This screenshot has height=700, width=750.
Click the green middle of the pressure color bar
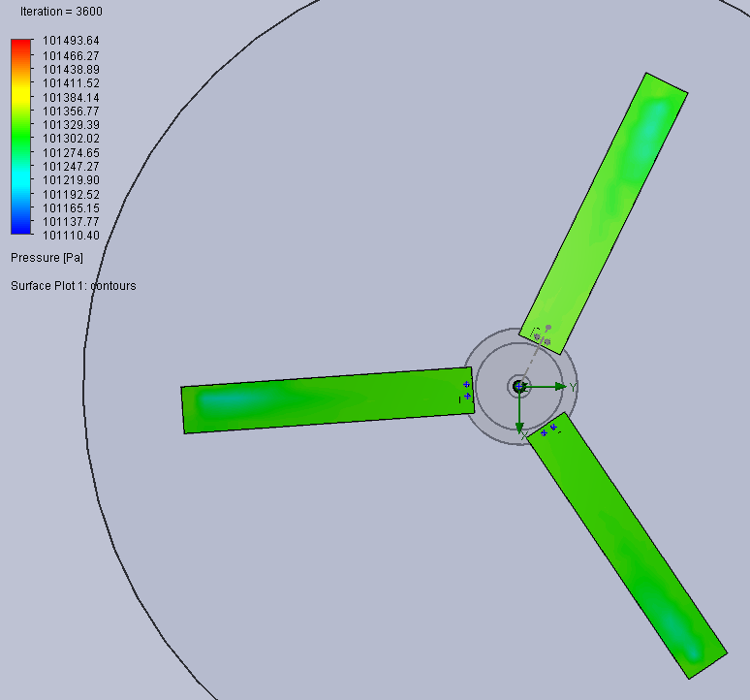[x=21, y=138]
